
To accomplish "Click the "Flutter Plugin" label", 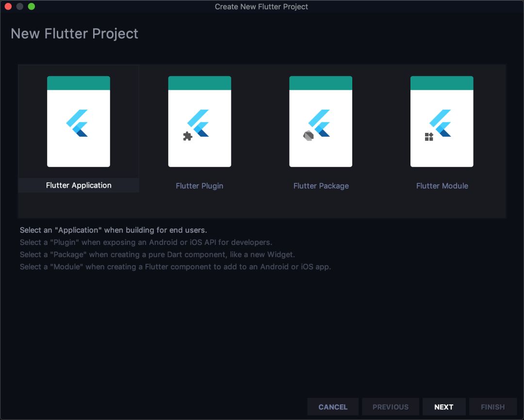I will (199, 186).
